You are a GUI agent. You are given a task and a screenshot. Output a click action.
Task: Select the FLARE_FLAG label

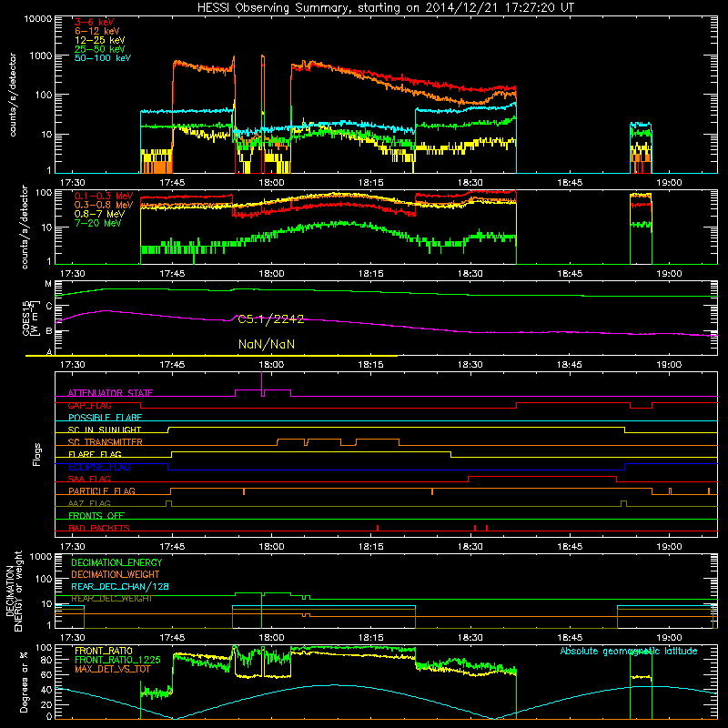tap(95, 454)
